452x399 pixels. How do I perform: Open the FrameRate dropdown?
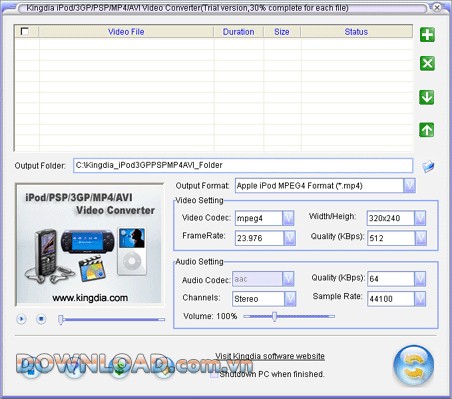(289, 238)
